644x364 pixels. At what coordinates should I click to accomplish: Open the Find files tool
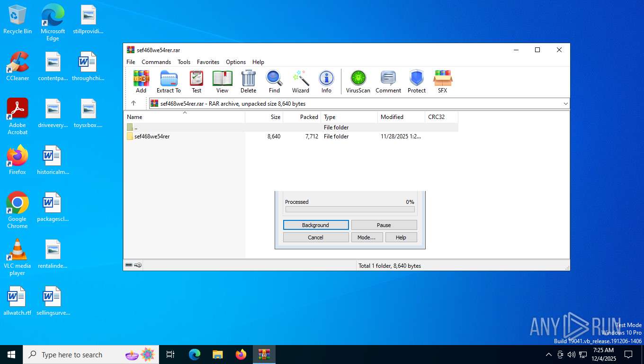click(x=274, y=82)
